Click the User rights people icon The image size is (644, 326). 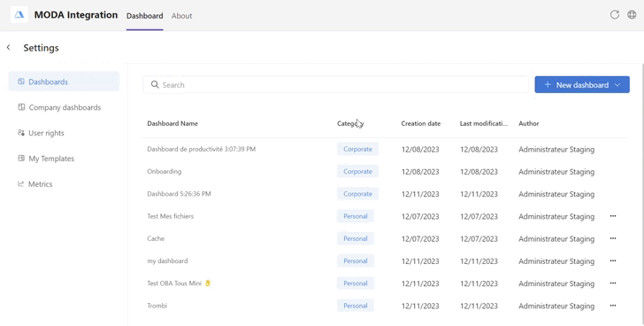(21, 132)
